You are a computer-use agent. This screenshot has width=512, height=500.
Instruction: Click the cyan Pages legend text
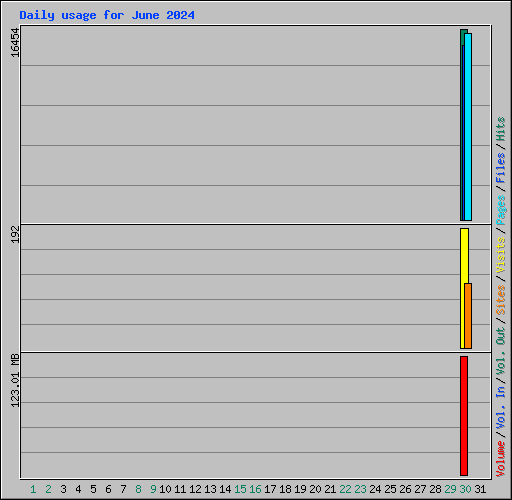point(501,210)
